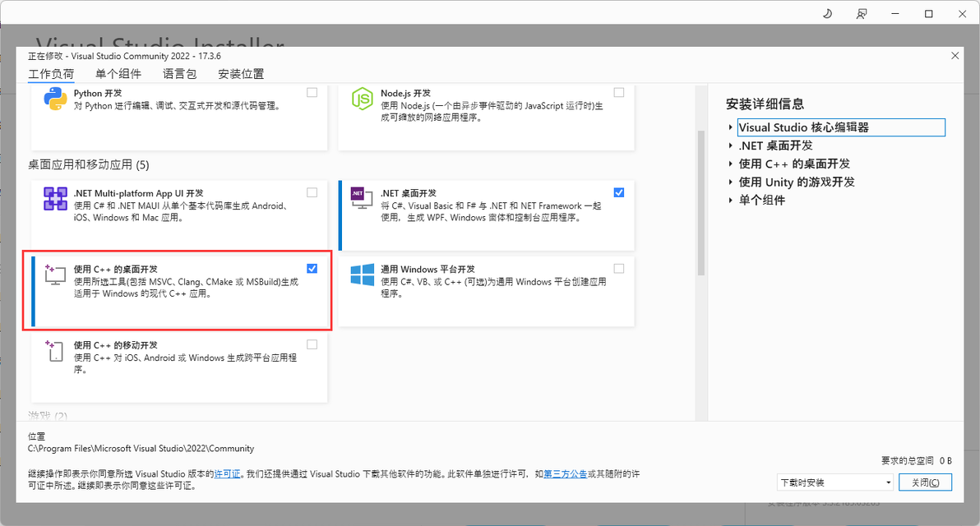
Task: Tick the Python 开发 checkbox
Action: pos(312,92)
